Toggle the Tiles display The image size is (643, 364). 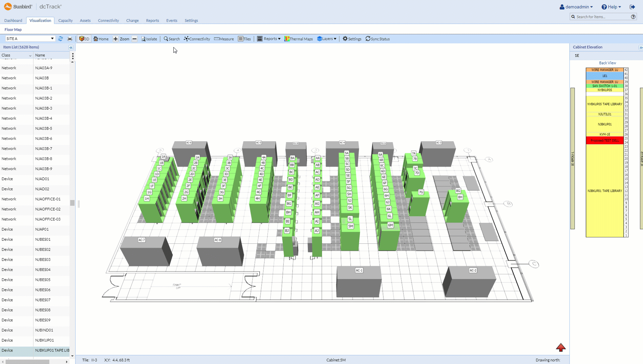pos(244,39)
